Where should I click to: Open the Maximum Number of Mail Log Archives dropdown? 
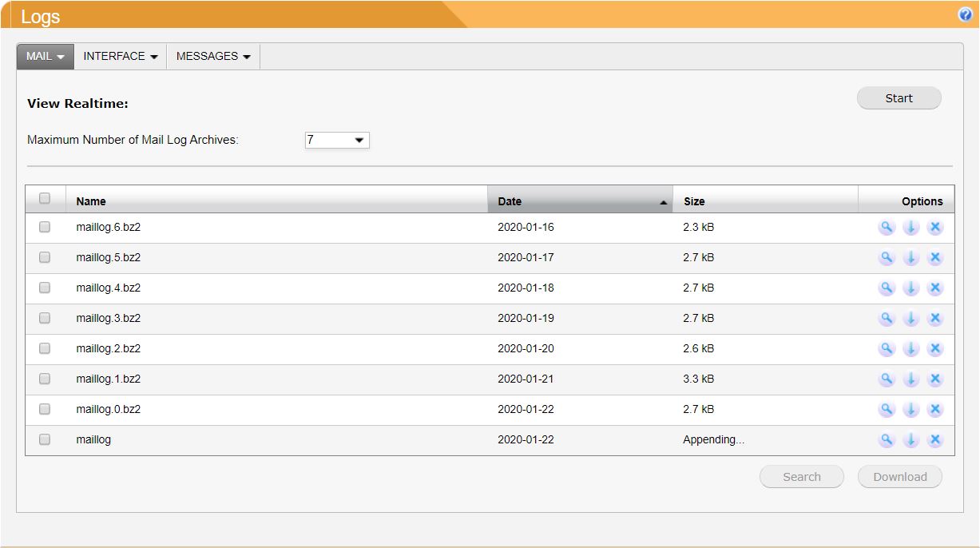(337, 140)
